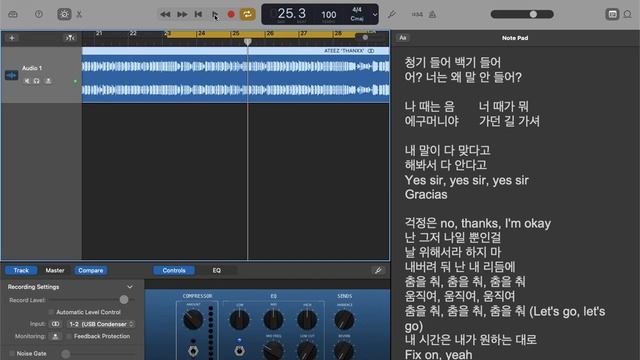Flip the Compressor on/off switch
640x360 pixels.
(x=193, y=350)
